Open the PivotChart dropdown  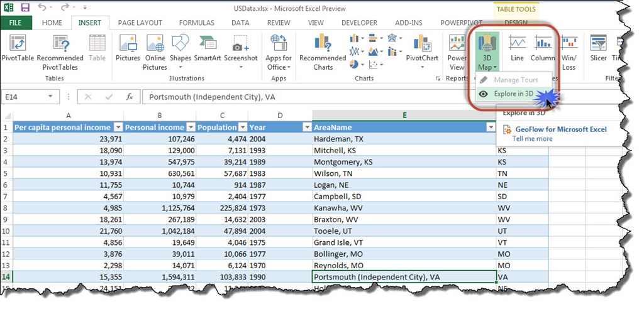point(422,67)
